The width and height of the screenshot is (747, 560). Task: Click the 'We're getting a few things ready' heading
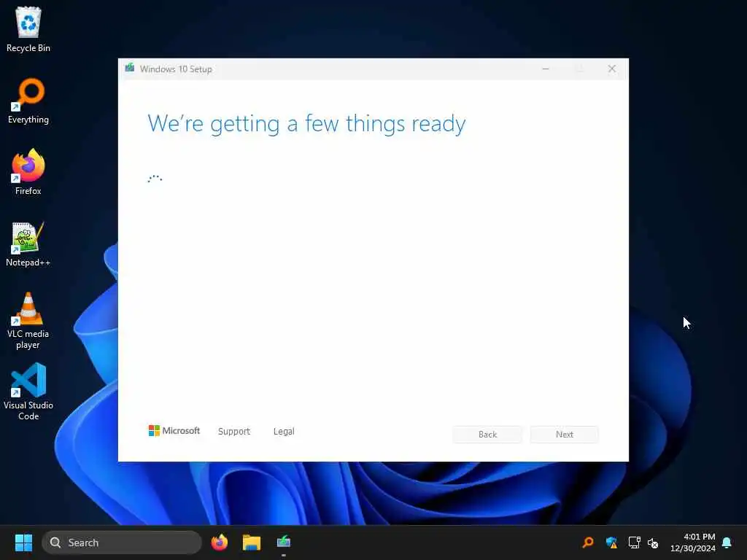(306, 124)
